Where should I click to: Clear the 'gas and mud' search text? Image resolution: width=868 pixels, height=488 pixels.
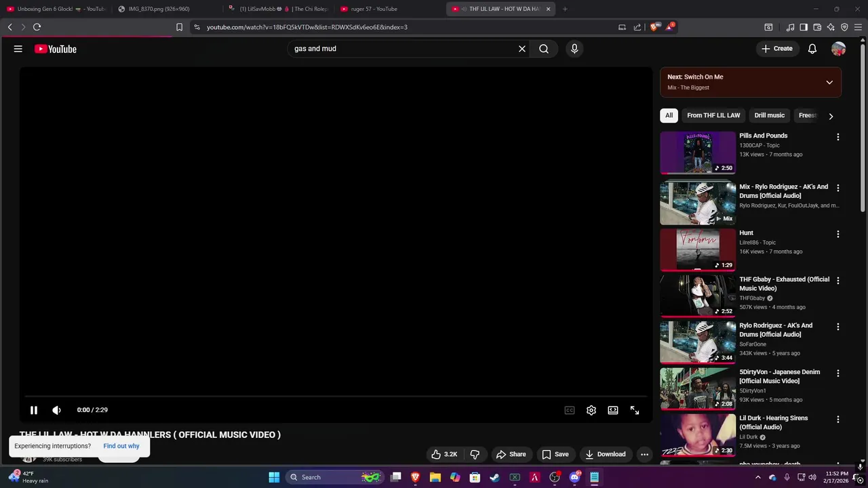click(x=522, y=49)
